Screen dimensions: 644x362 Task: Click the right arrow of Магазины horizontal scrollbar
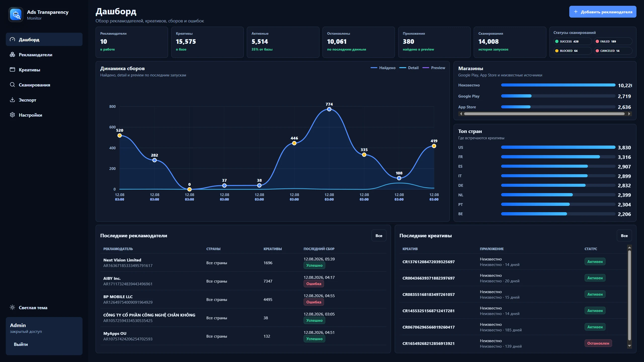coord(629,114)
